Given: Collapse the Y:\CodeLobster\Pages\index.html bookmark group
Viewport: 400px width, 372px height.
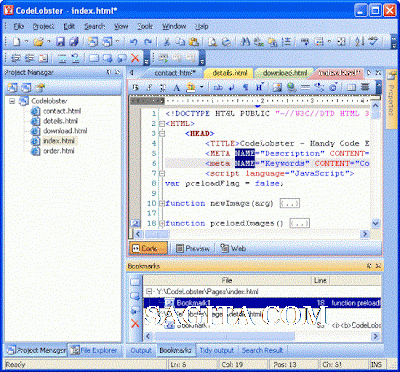Looking at the screenshot, I should click(x=149, y=291).
